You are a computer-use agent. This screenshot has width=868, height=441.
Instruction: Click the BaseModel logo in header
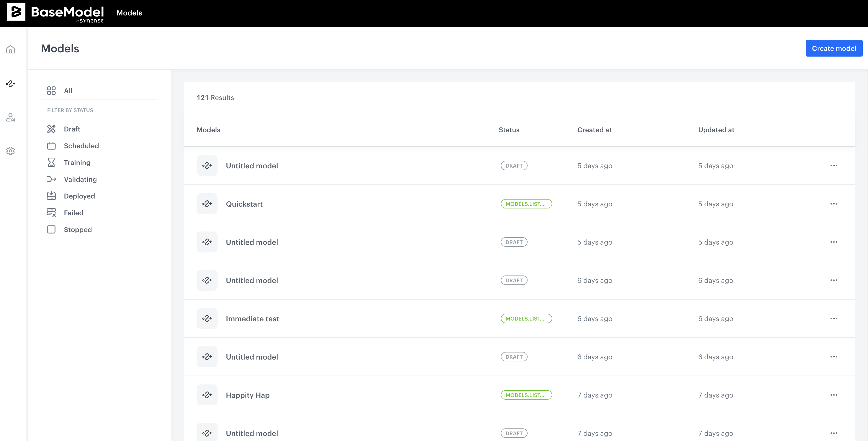click(56, 13)
